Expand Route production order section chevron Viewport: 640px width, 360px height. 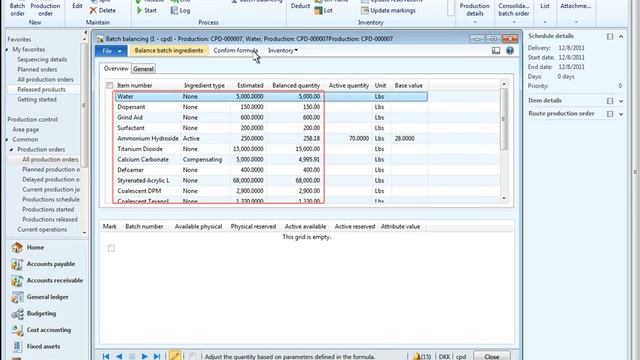pos(621,114)
